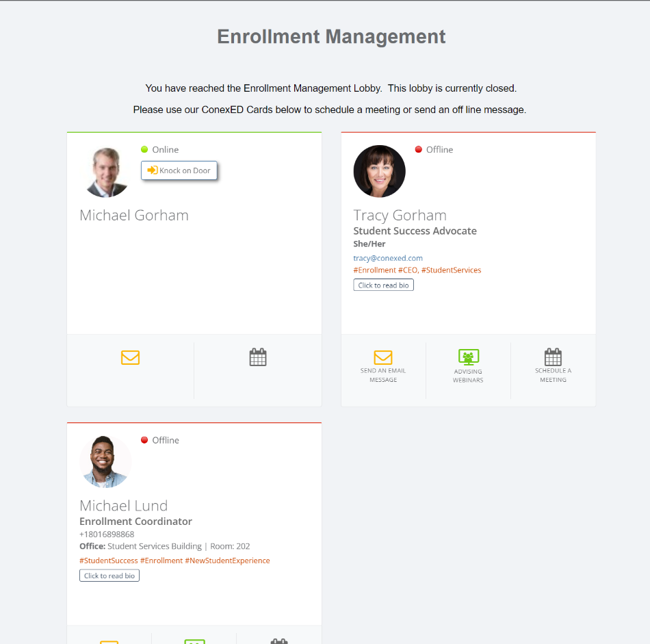This screenshot has height=644, width=650.
Task: Click the Knock on Door button
Action: (x=179, y=170)
